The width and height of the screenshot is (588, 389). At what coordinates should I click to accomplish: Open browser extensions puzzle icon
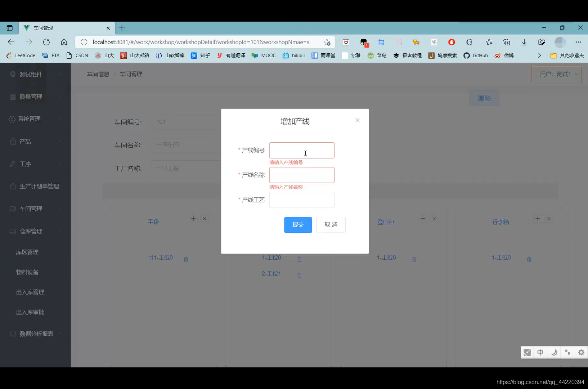470,42
